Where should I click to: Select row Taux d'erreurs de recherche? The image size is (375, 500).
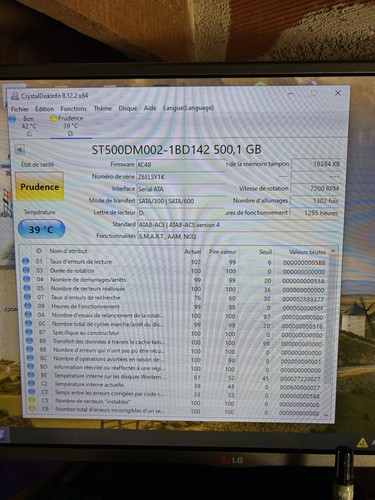click(175, 298)
